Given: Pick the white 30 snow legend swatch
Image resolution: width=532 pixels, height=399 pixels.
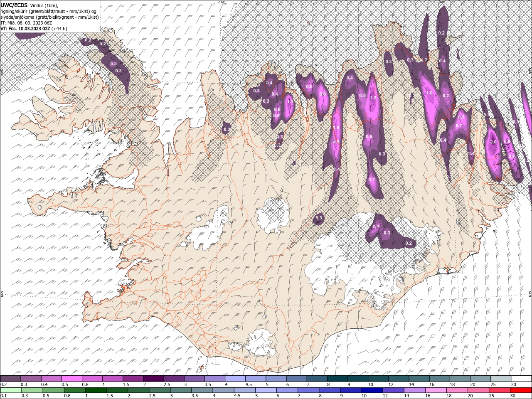Looking at the screenshot, I should [521, 379].
